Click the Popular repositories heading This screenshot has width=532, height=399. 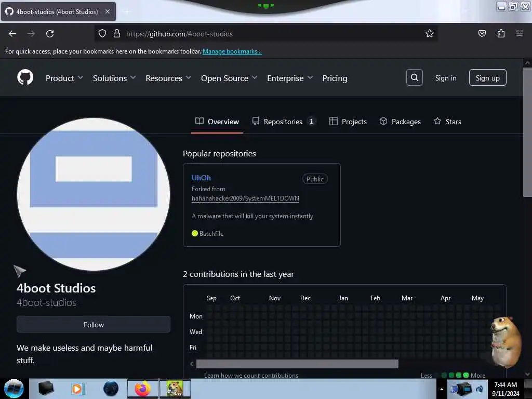click(x=219, y=153)
